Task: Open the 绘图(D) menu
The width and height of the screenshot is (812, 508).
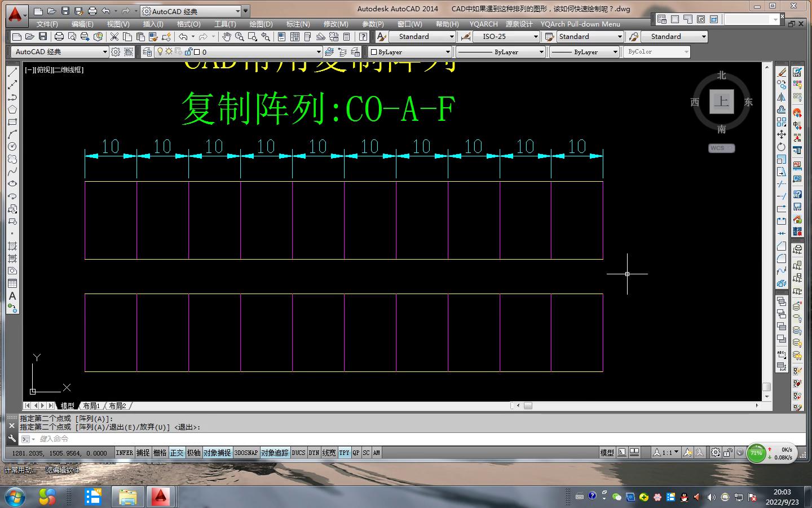Action: click(x=261, y=24)
